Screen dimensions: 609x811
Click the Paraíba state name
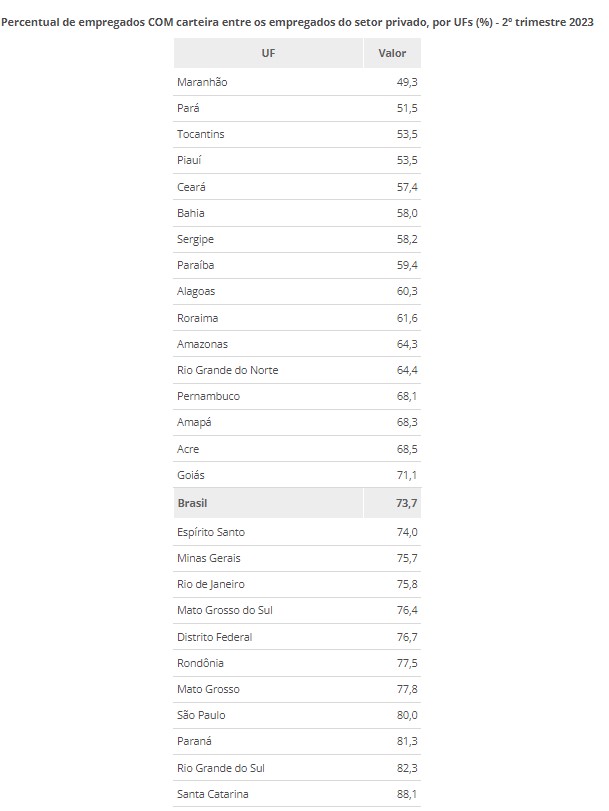click(x=195, y=265)
